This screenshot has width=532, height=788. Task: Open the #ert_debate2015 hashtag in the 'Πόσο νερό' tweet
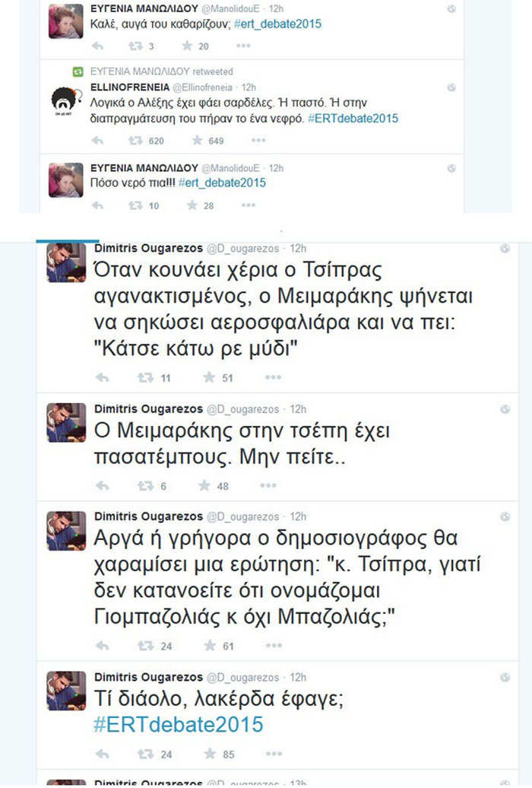point(223,183)
